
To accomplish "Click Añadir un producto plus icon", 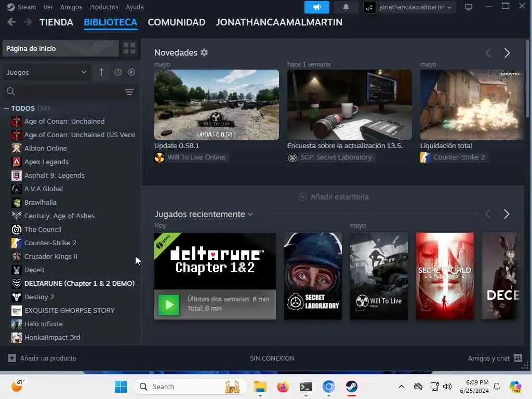I will pyautogui.click(x=12, y=358).
